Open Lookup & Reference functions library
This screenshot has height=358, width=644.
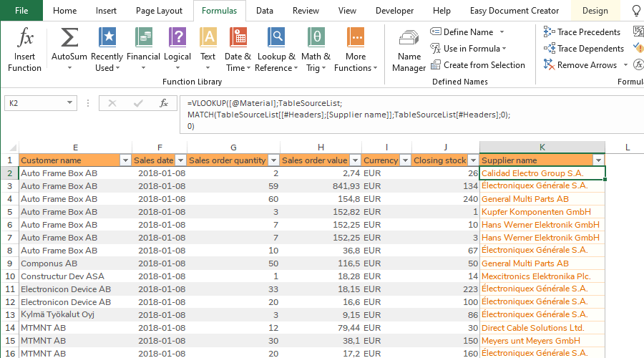coord(276,49)
